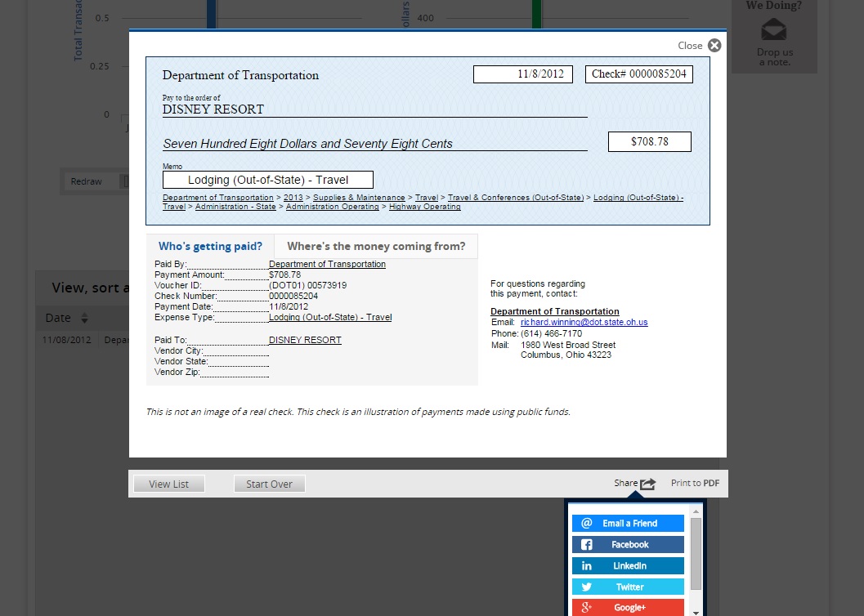The height and width of the screenshot is (616, 864).
Task: Click Print to PDF
Action: click(695, 484)
